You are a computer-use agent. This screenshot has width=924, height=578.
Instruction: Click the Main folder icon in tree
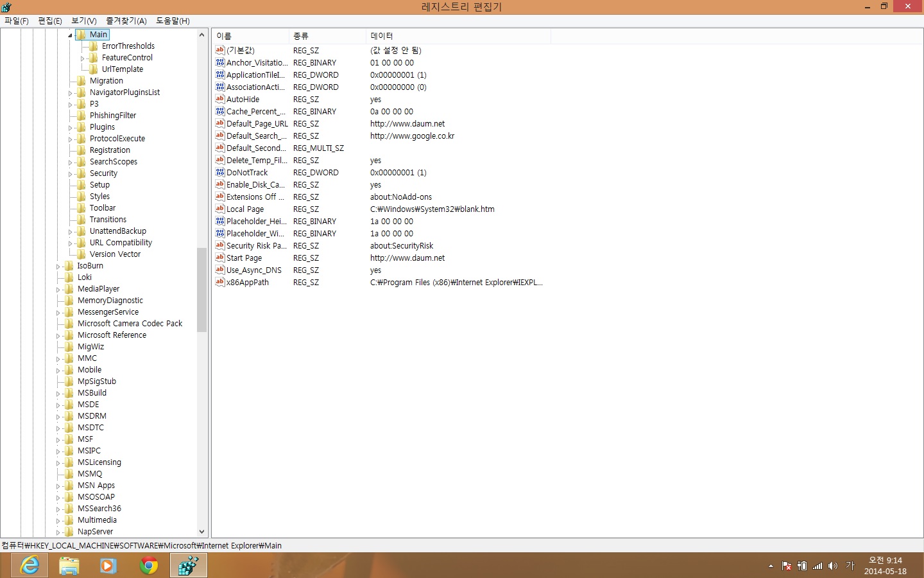click(x=81, y=35)
